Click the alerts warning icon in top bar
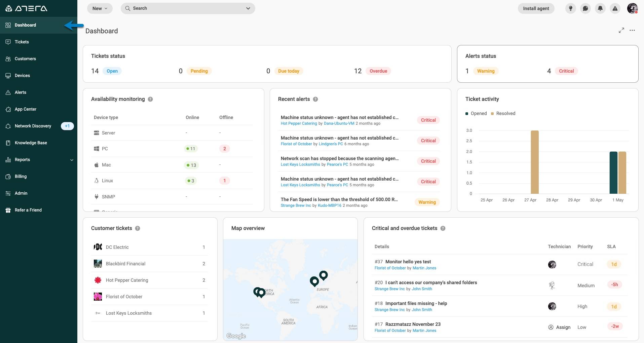644x343 pixels. coord(615,8)
